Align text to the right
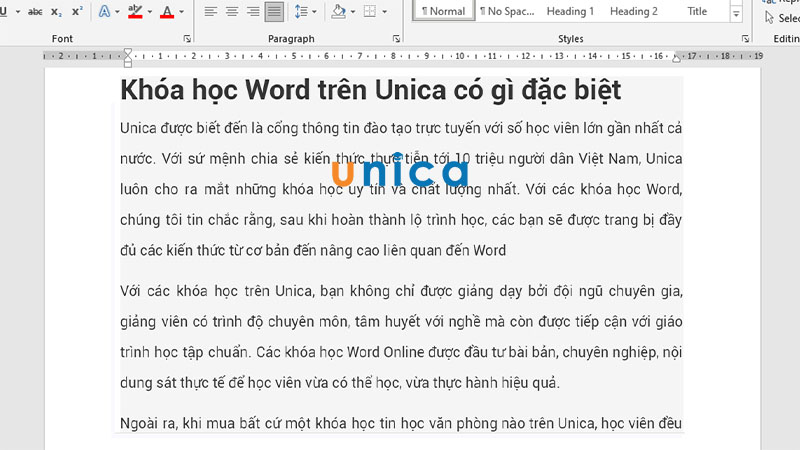800x450 pixels. click(x=254, y=12)
